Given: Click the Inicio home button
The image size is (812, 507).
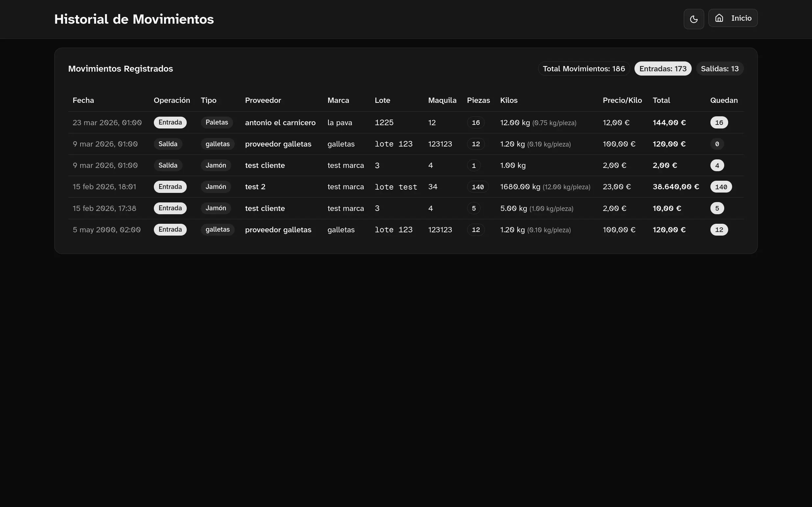Looking at the screenshot, I should (733, 18).
